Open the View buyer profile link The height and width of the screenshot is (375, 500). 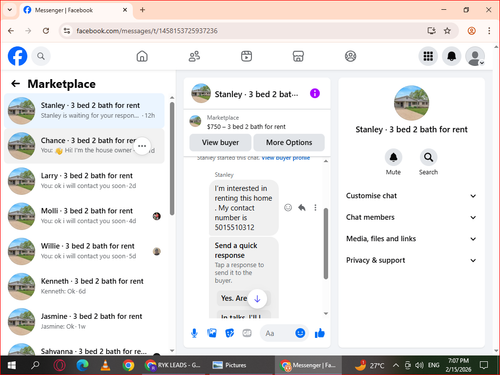coord(286,158)
